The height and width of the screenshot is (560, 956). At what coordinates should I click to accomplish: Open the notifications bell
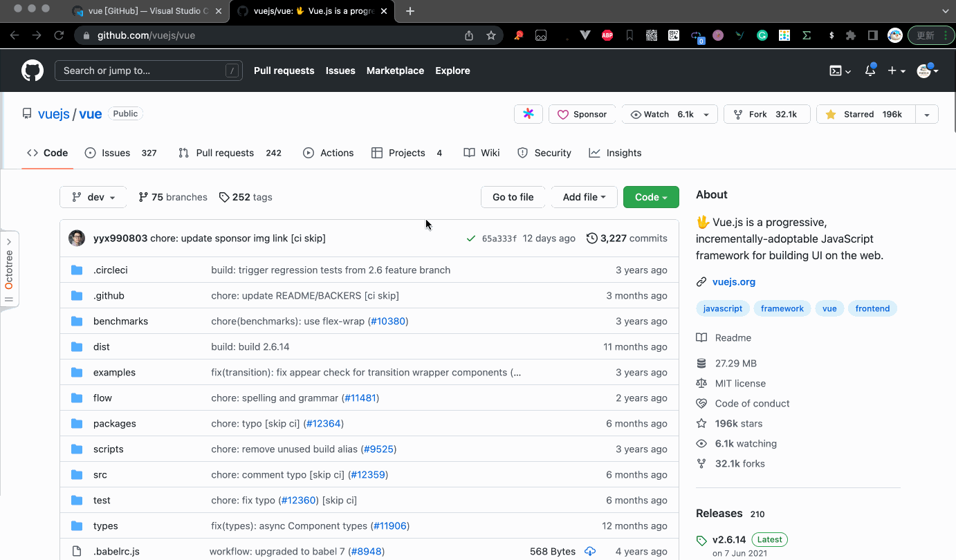(x=870, y=70)
